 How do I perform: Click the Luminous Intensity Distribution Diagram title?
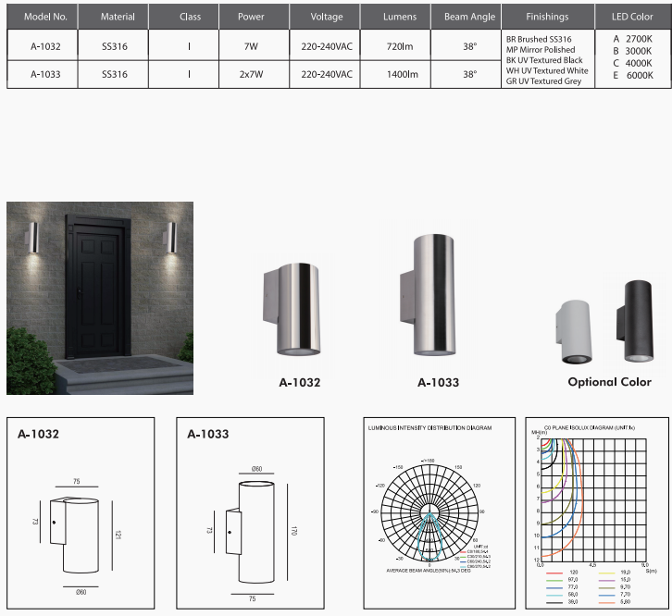(429, 428)
